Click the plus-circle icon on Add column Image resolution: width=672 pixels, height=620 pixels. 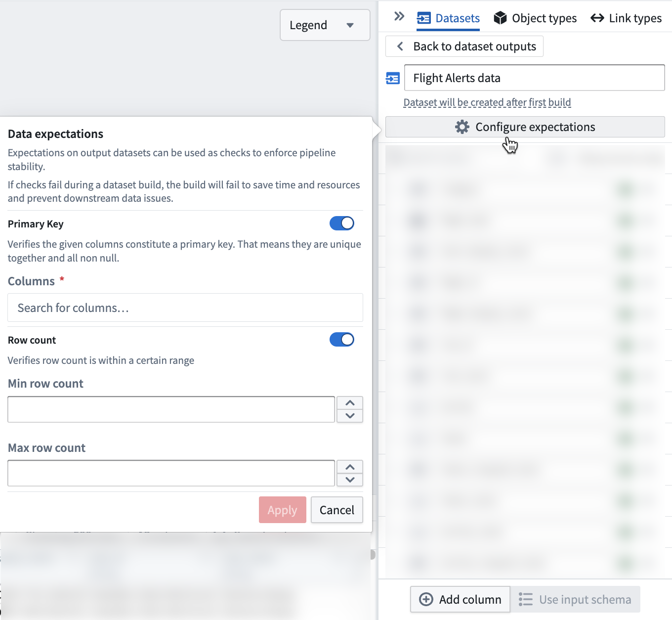tap(426, 599)
